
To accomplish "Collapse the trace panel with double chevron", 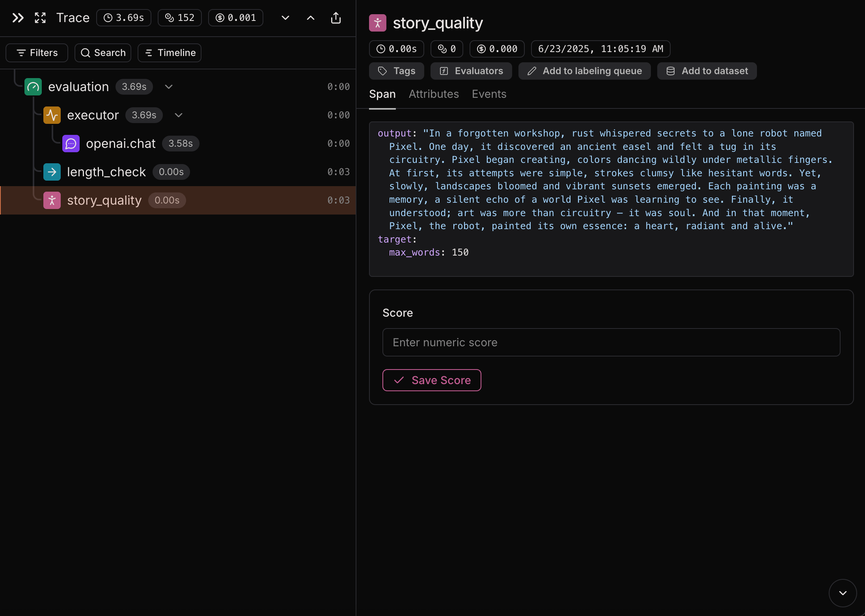I will 18,18.
